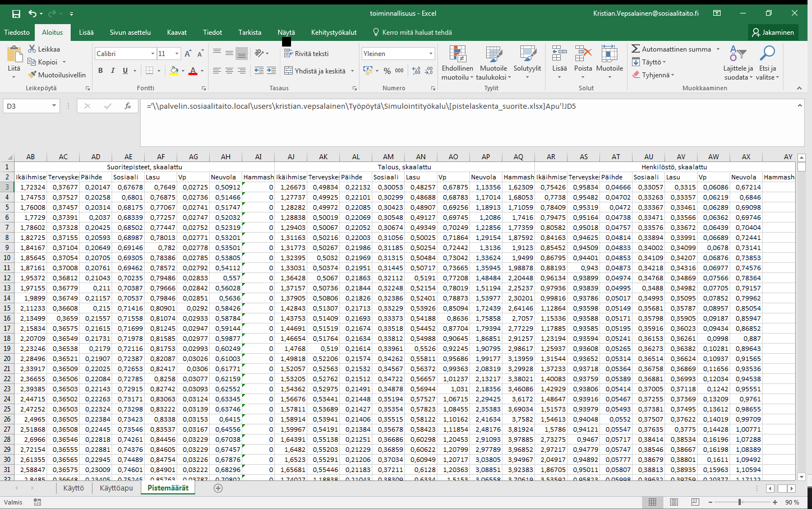Switch to page layout view in status bar

674,502
